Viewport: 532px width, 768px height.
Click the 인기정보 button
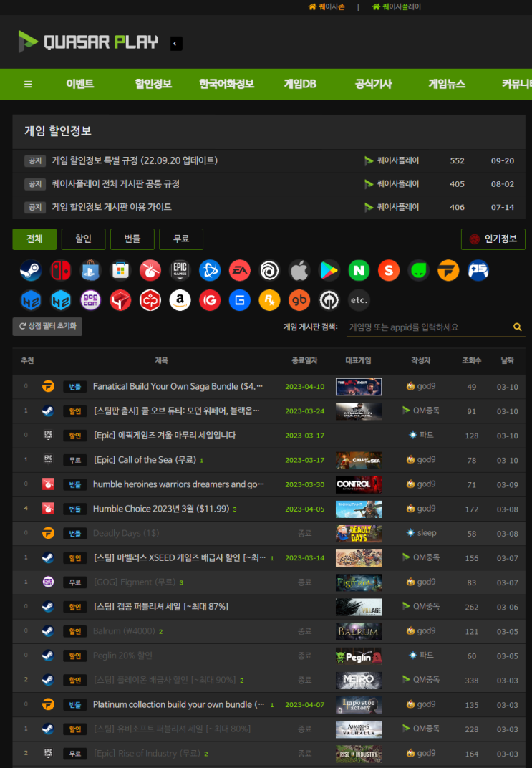pos(493,239)
